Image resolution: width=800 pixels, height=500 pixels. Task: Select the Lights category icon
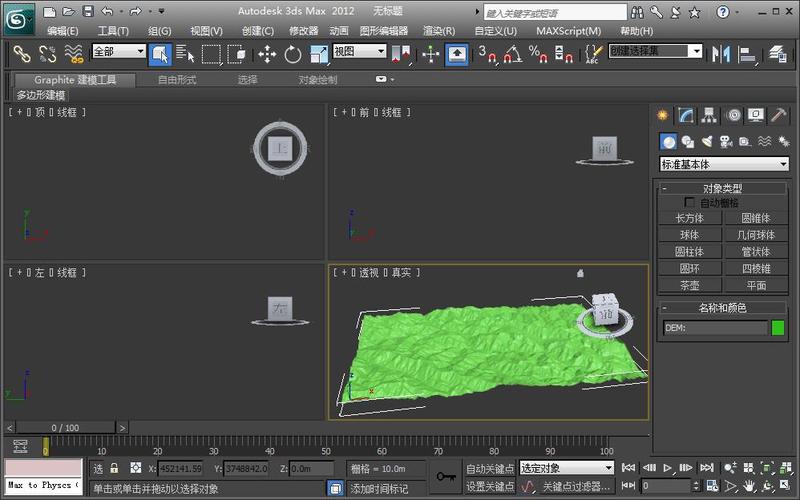click(707, 141)
